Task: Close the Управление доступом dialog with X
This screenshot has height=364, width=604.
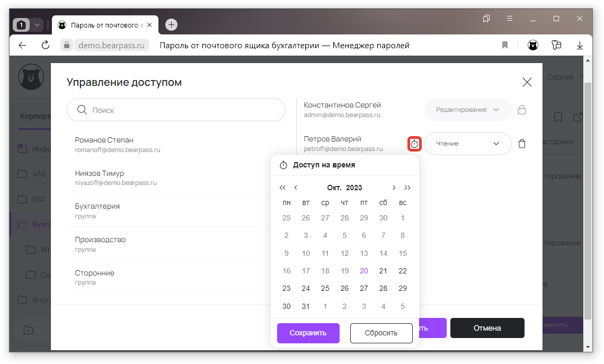Action: [527, 82]
